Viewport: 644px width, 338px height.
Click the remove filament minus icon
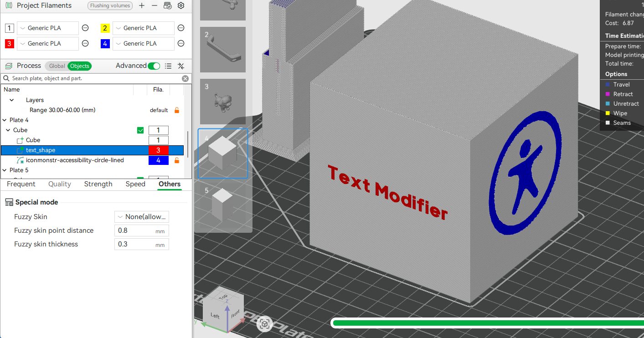(155, 6)
